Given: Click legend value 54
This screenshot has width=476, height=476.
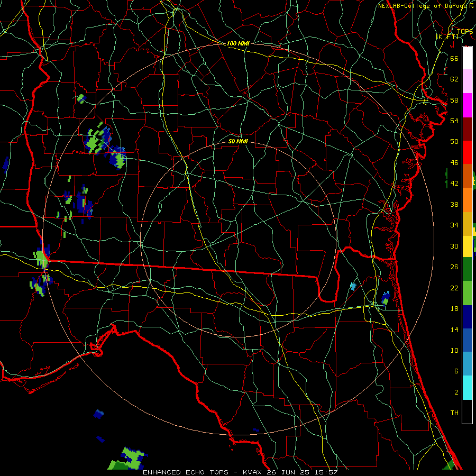Looking at the screenshot, I should click(454, 121).
